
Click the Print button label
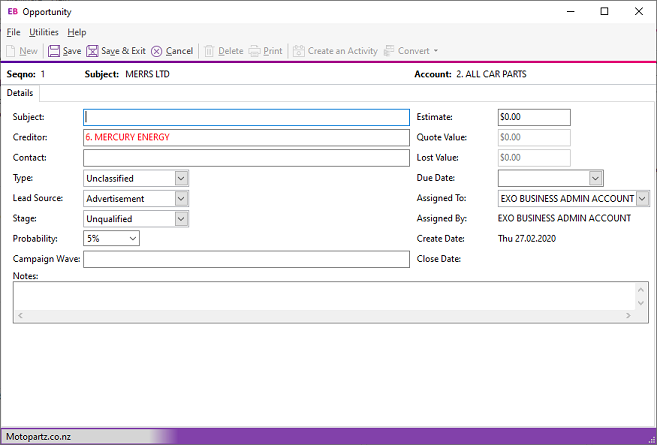pyautogui.click(x=273, y=51)
